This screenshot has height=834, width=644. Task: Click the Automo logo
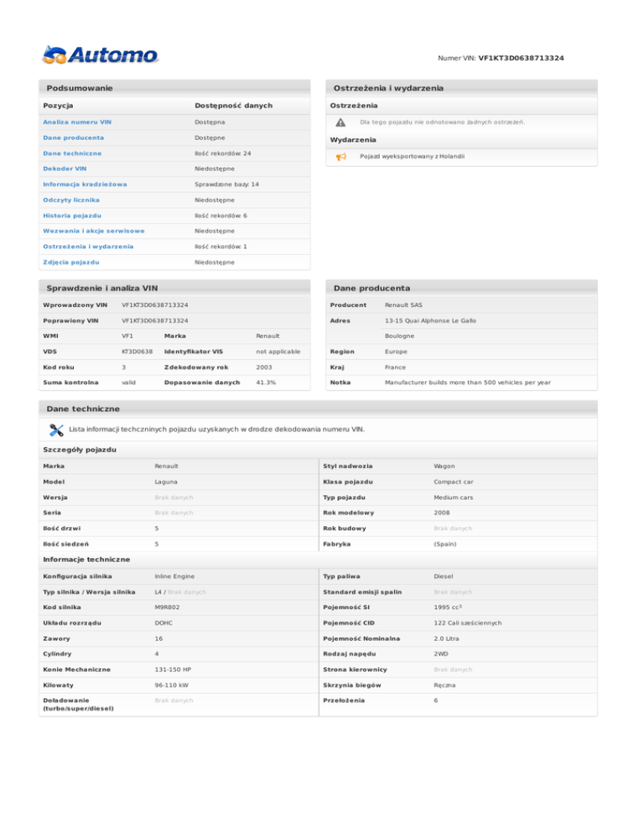pyautogui.click(x=100, y=55)
